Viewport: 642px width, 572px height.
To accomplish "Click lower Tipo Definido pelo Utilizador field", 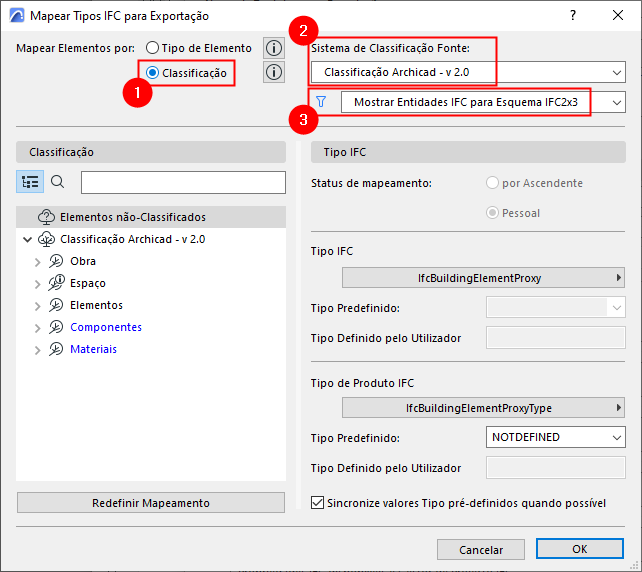I will tap(556, 468).
